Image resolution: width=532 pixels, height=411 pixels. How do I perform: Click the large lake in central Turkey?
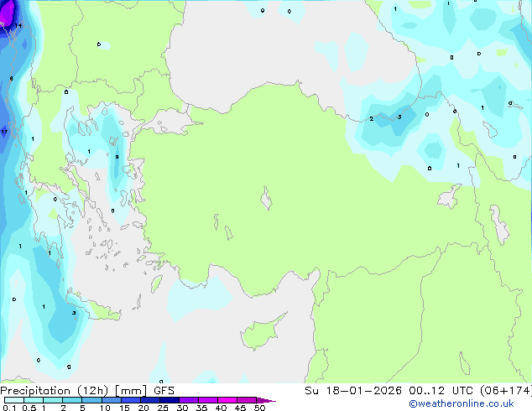pyautogui.click(x=266, y=198)
